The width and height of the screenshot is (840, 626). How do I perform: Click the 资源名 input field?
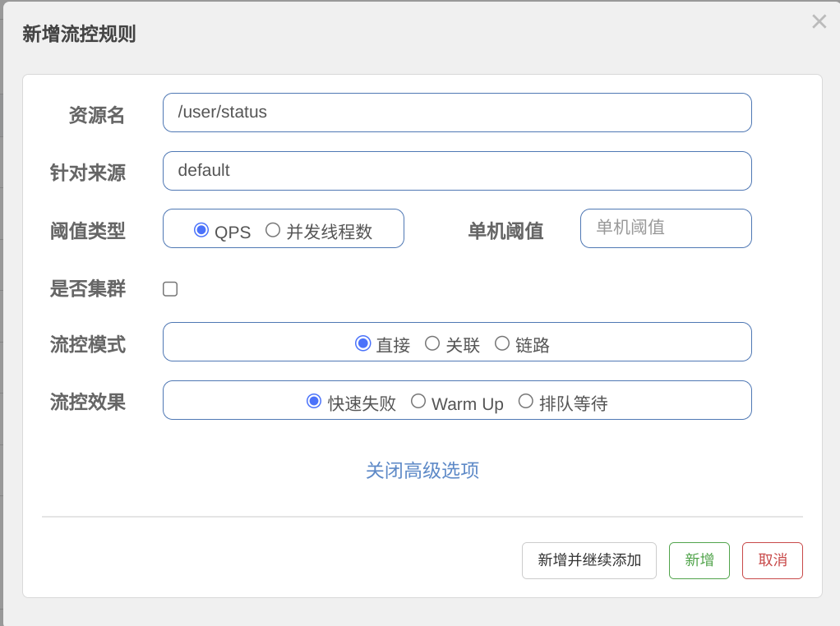[x=457, y=113]
